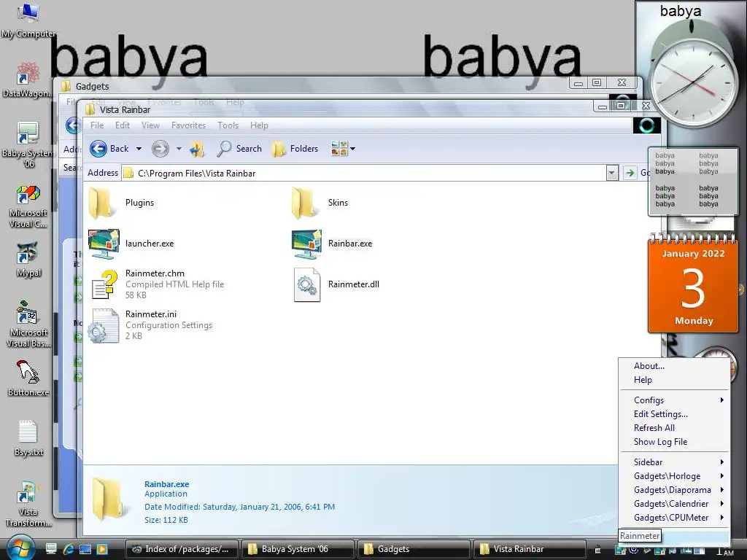Select the Rainmeter.dll file icon

pyautogui.click(x=307, y=285)
